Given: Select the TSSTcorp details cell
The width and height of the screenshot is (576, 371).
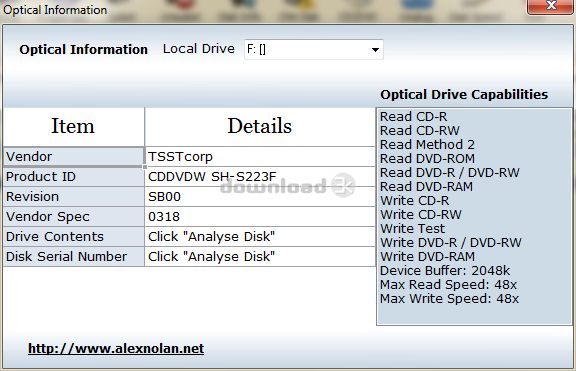Looking at the screenshot, I should (260, 157).
